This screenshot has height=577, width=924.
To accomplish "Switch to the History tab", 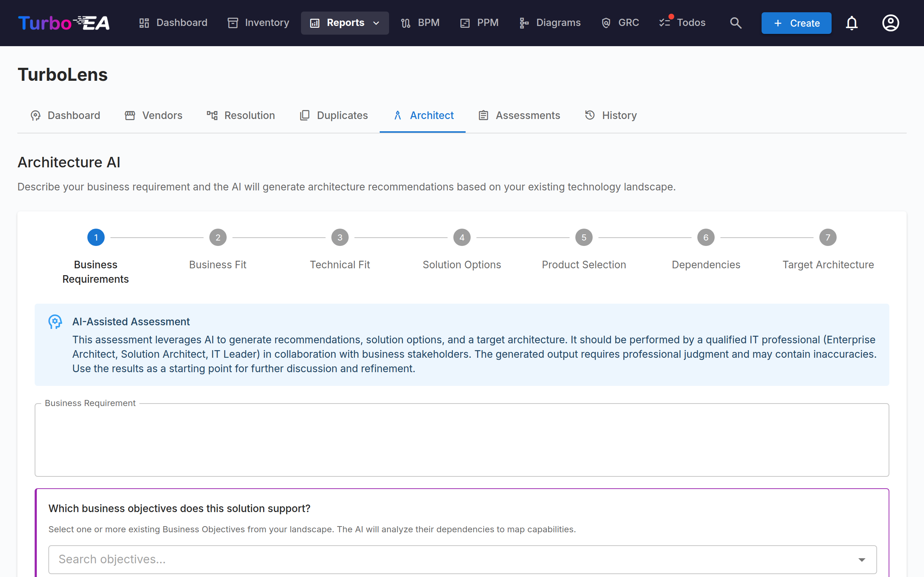I will pyautogui.click(x=611, y=115).
